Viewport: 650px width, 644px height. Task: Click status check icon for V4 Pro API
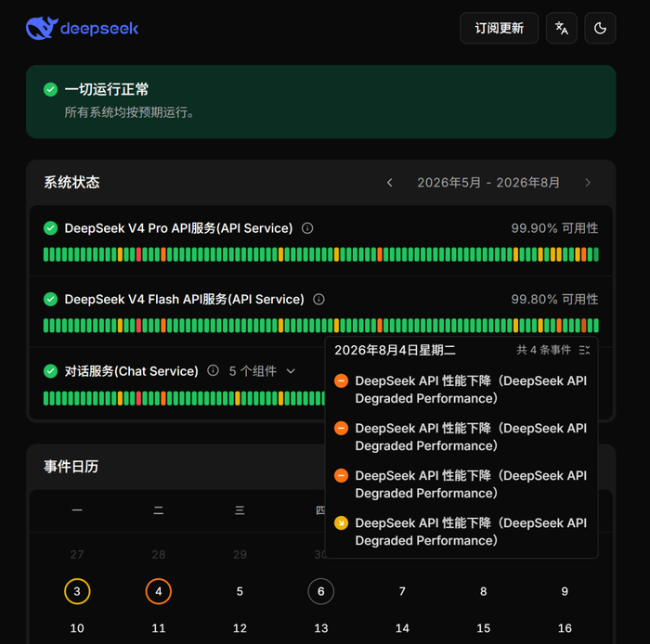click(50, 228)
